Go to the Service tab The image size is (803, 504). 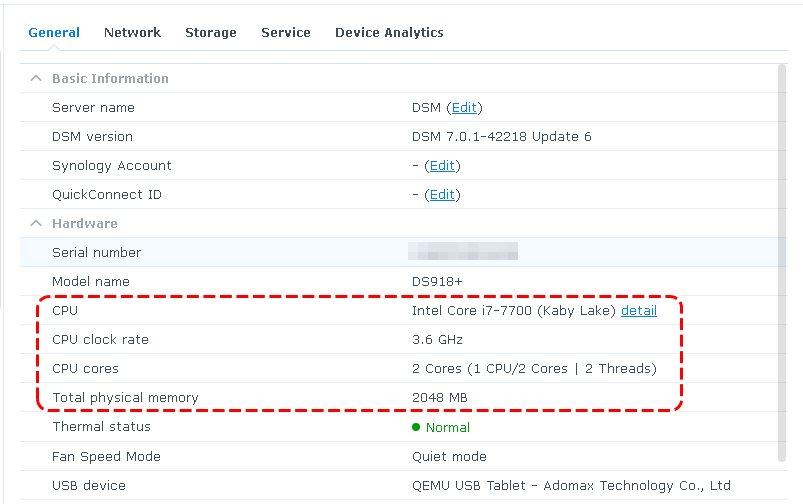(286, 33)
